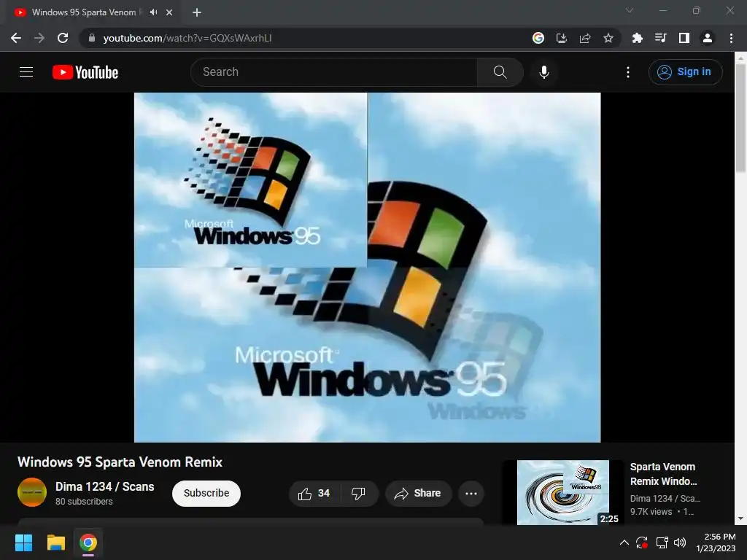Show hidden icons via tray chevron

click(x=624, y=542)
